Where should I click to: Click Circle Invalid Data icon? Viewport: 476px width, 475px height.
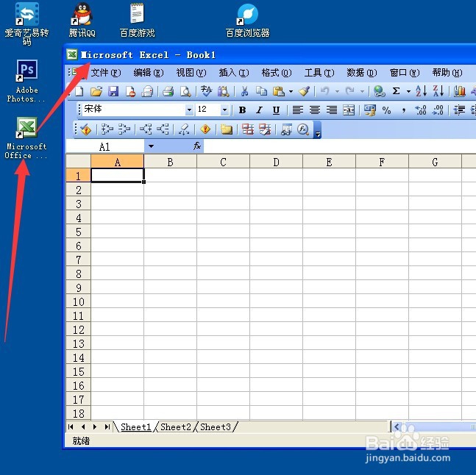[x=248, y=130]
